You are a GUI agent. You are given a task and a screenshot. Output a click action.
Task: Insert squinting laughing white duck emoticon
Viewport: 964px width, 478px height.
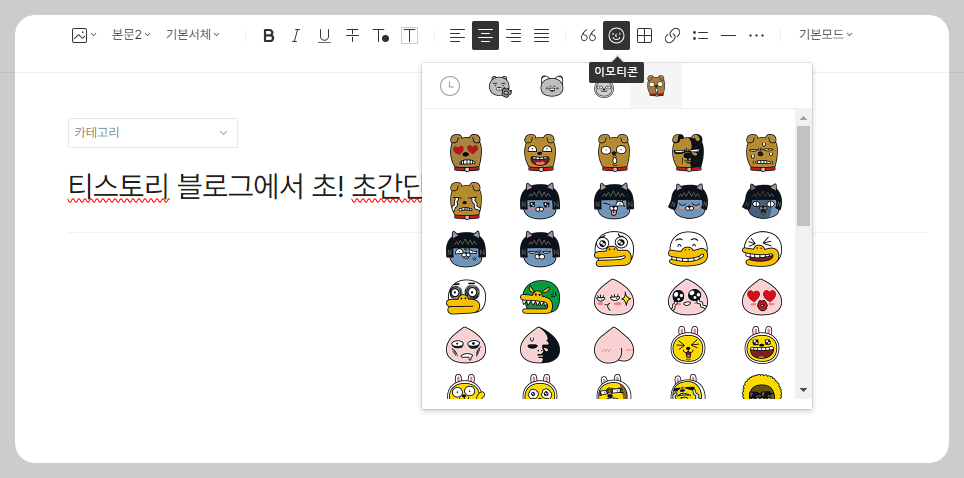tap(762, 249)
